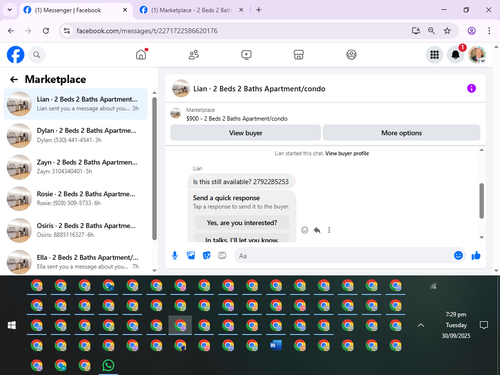
Task: Open the Chrome profile icon
Action: 471,31
